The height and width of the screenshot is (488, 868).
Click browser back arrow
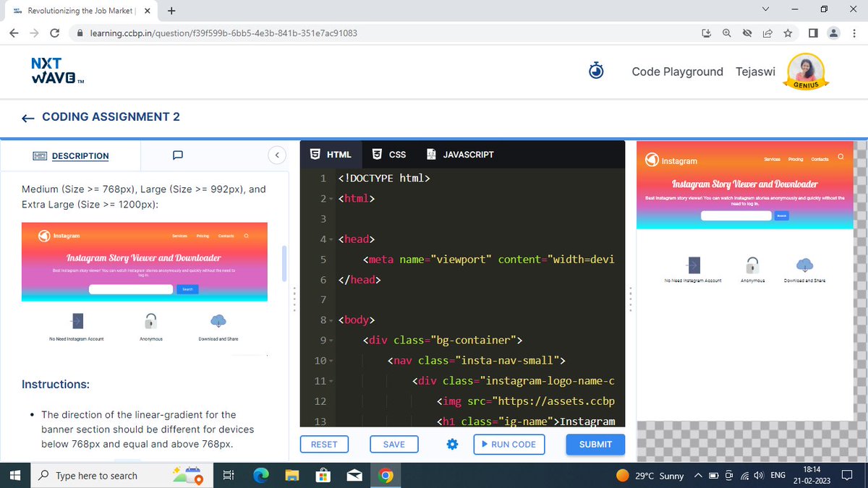point(14,33)
